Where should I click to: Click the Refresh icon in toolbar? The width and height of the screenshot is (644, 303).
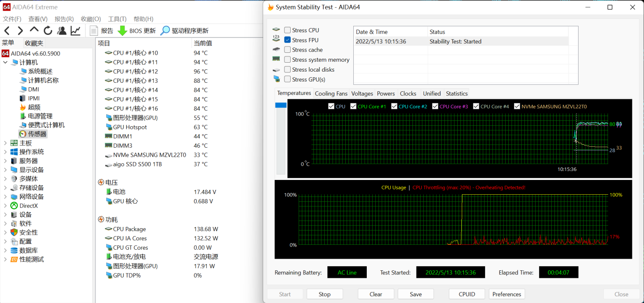(x=48, y=30)
